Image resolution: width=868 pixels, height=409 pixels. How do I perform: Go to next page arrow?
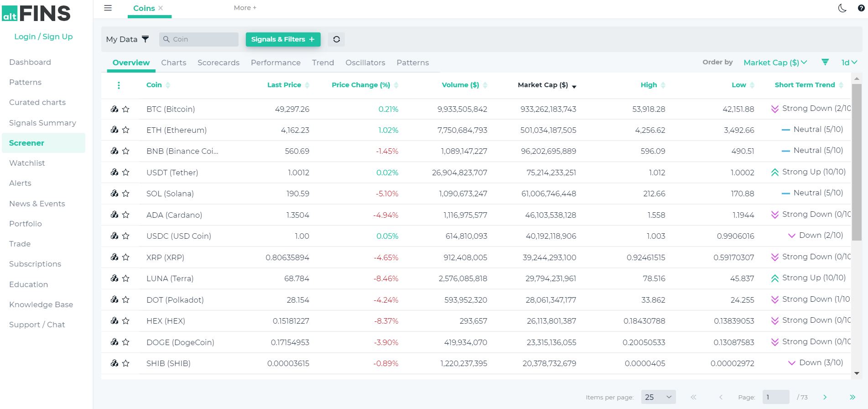pos(825,397)
